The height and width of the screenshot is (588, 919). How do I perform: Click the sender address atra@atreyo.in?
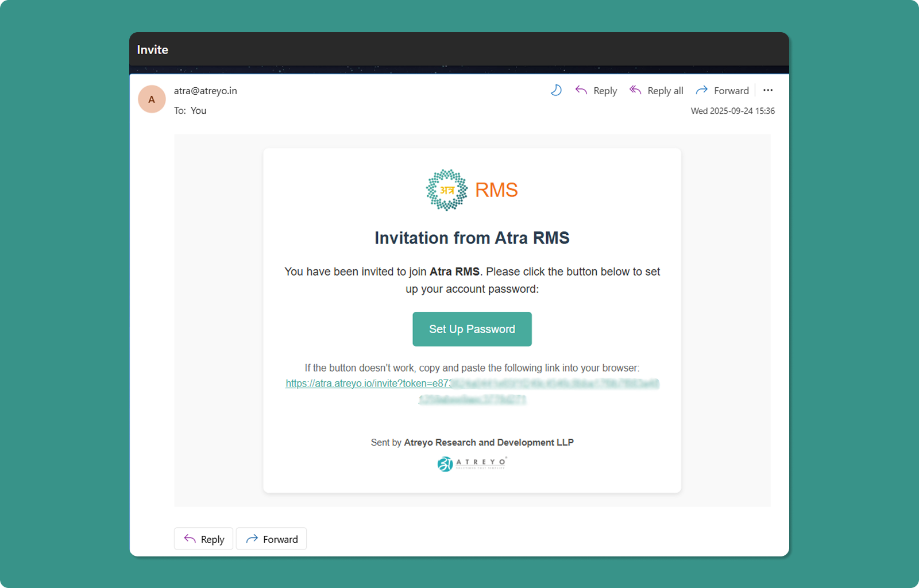pos(206,91)
